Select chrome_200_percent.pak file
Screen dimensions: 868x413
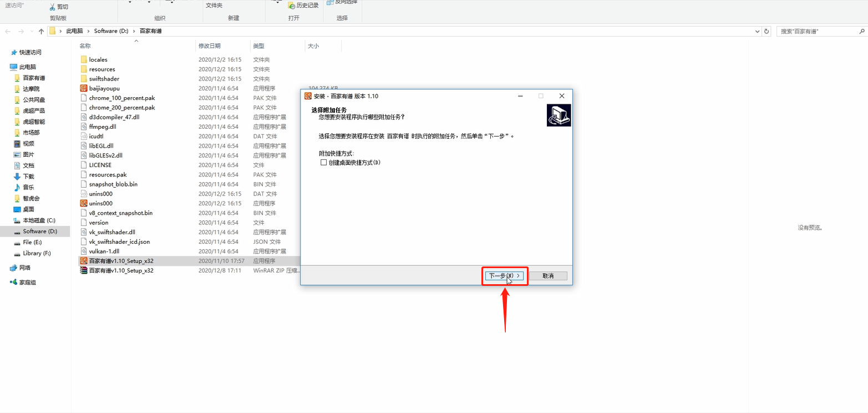pyautogui.click(x=122, y=107)
